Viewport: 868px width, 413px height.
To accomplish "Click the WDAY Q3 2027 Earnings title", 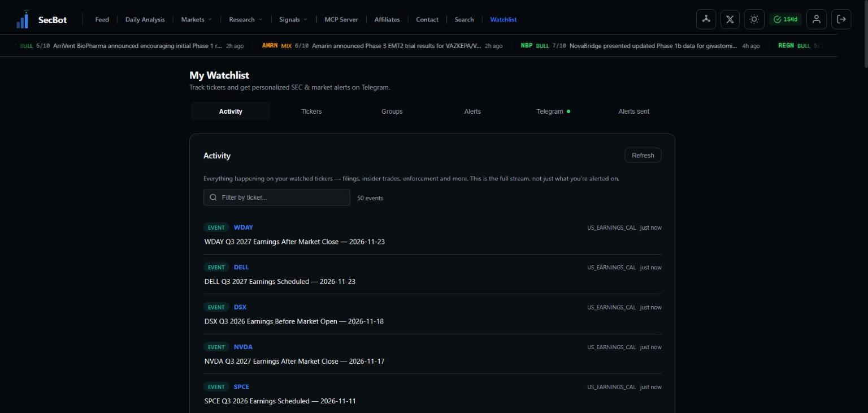I will click(x=294, y=242).
